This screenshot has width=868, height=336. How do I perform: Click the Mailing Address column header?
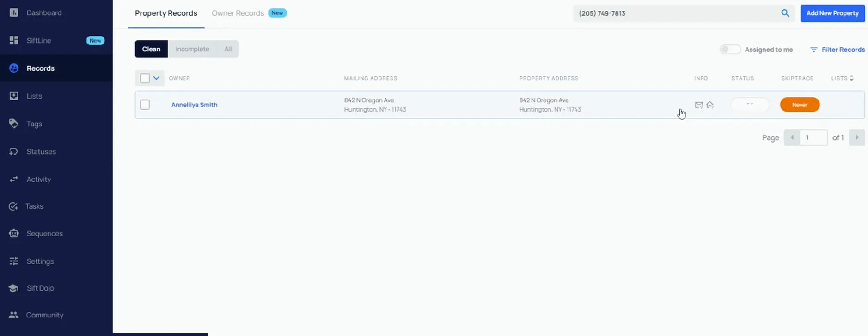pyautogui.click(x=370, y=78)
